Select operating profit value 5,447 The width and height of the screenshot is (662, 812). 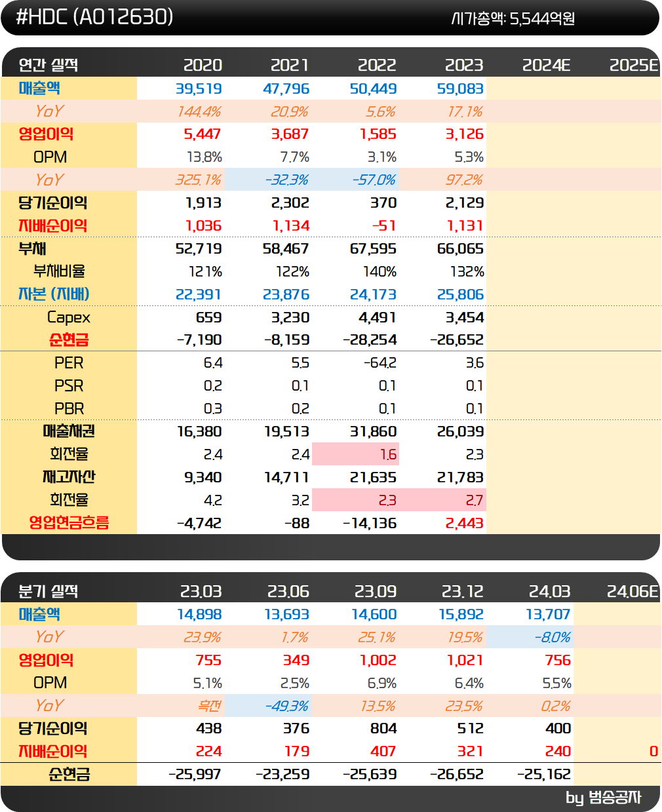(x=203, y=134)
